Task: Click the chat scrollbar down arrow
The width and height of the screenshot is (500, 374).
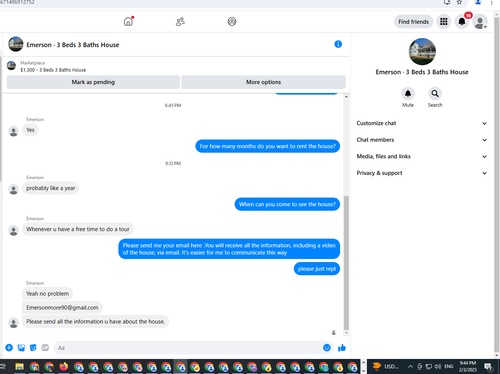Action: click(346, 333)
